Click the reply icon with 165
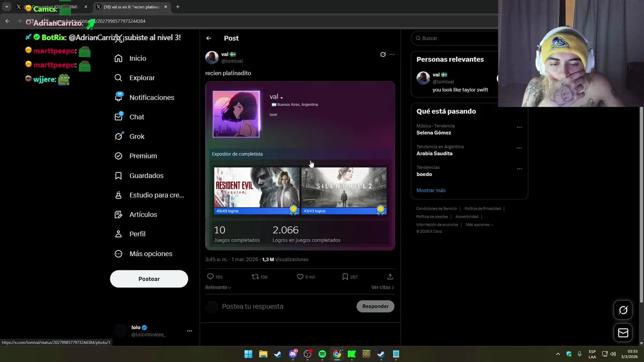644x362 pixels. [210, 277]
